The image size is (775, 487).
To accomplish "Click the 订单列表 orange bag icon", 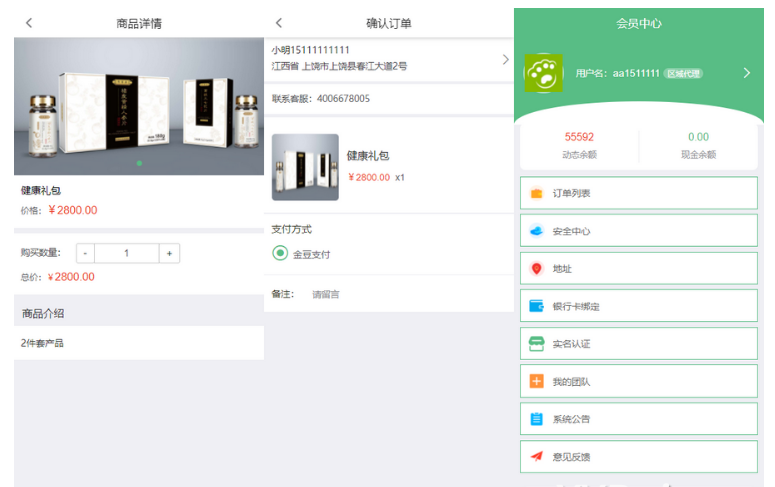I will click(x=536, y=193).
